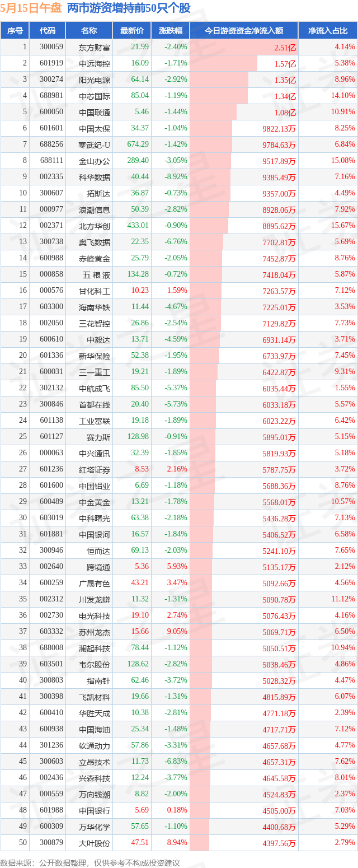
Task: Click stock name 广晟有色
Action: pyautogui.click(x=95, y=584)
